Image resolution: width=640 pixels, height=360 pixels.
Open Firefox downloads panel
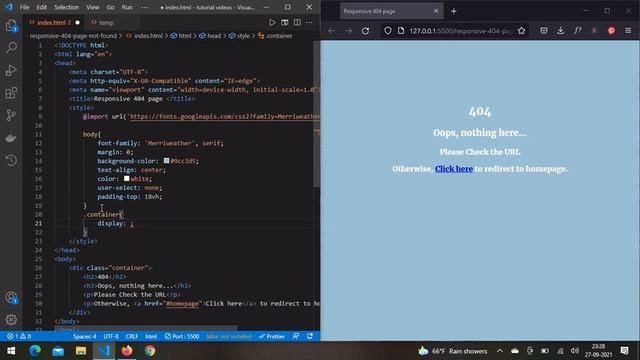pyautogui.click(x=560, y=31)
